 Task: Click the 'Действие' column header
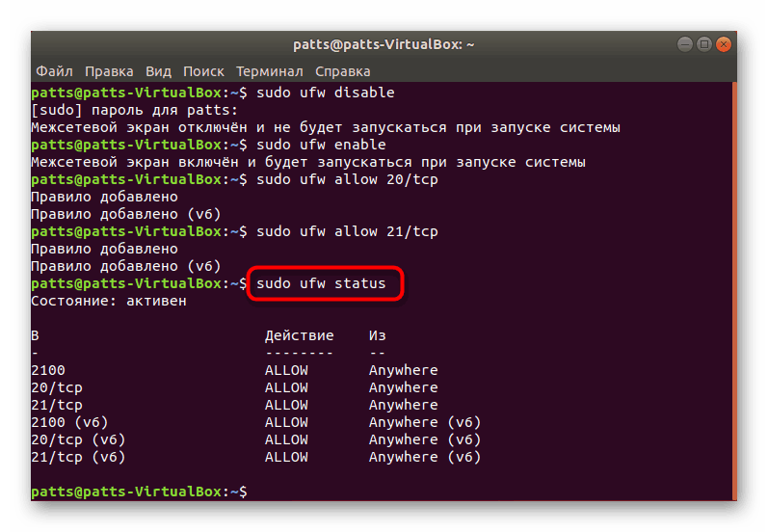(x=300, y=335)
